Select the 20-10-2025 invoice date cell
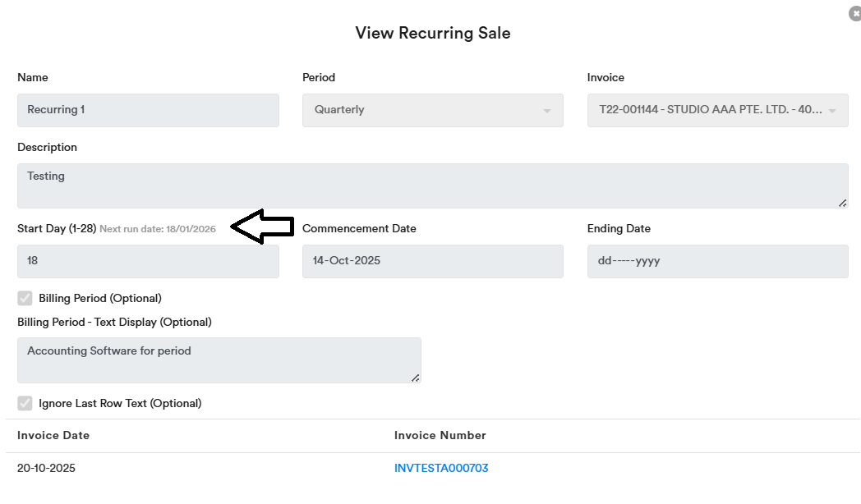The height and width of the screenshot is (504, 861). 47,468
